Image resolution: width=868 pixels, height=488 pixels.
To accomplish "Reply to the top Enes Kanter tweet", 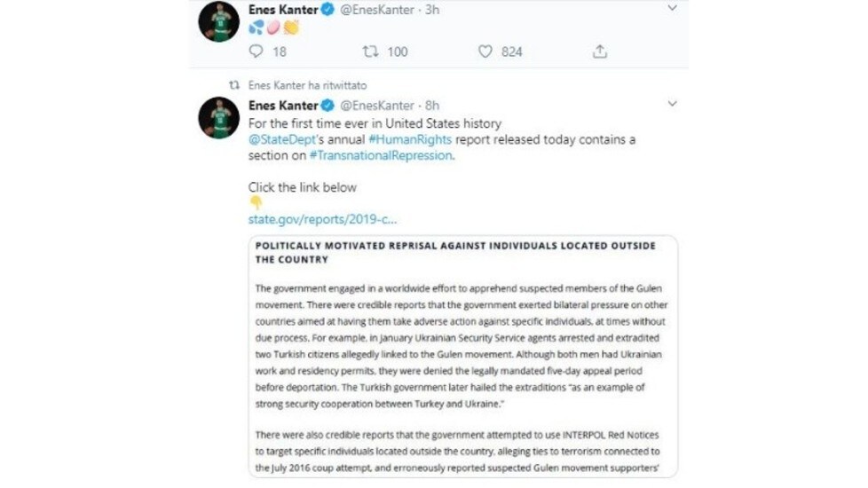I will (x=256, y=51).
